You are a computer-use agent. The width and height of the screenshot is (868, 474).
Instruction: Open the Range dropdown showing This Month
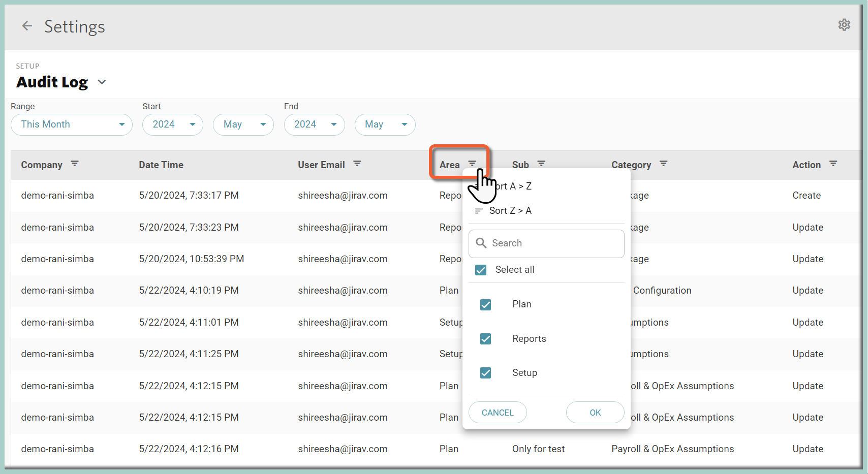[72, 124]
